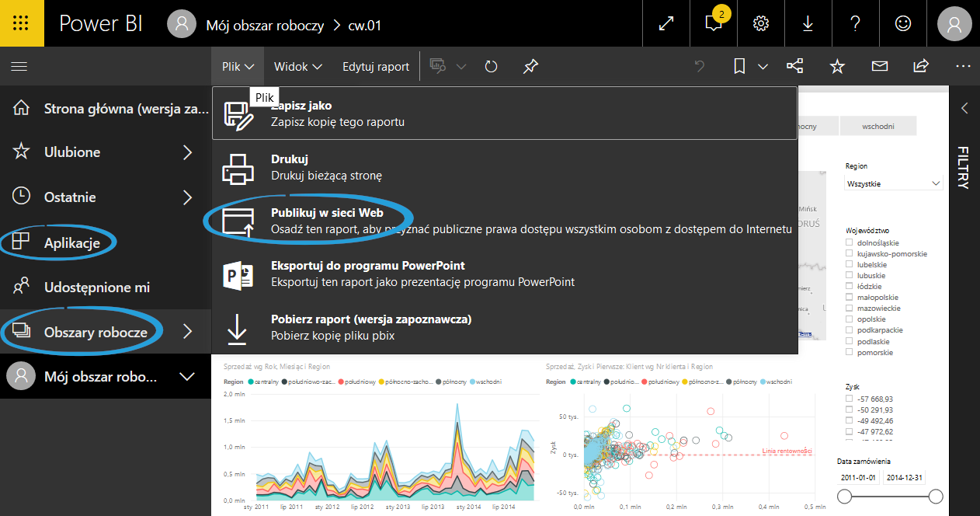This screenshot has width=980, height=516.
Task: Expand the Filtry pane chevron
Action: (964, 108)
